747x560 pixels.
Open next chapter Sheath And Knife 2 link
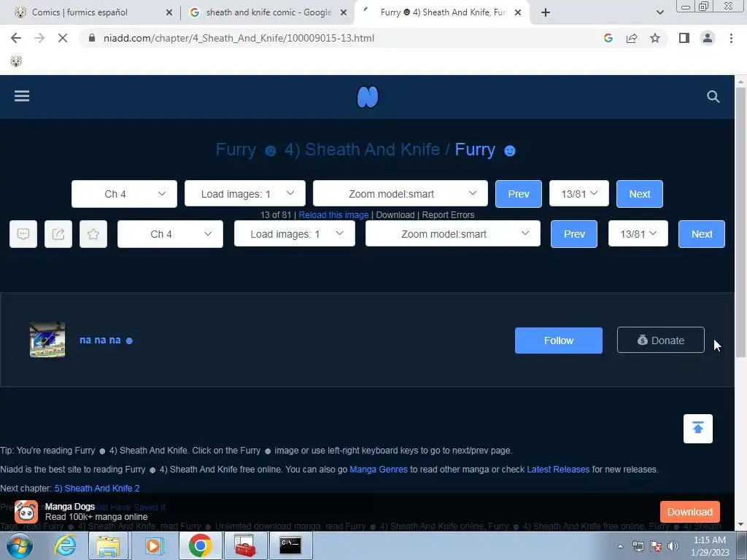tap(97, 488)
